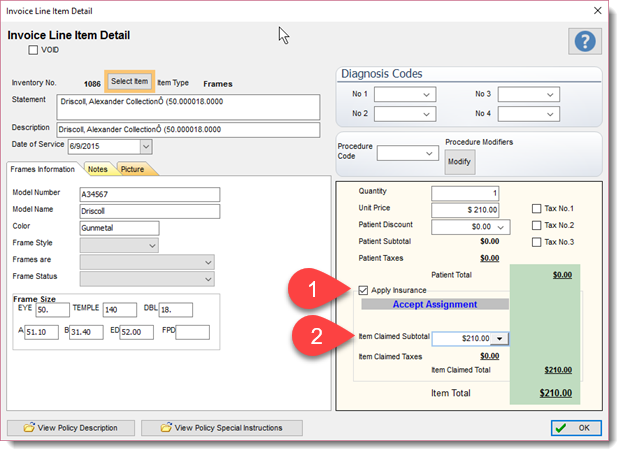The image size is (624, 456).
Task: Click the green checkmark on OK button
Action: (x=561, y=428)
